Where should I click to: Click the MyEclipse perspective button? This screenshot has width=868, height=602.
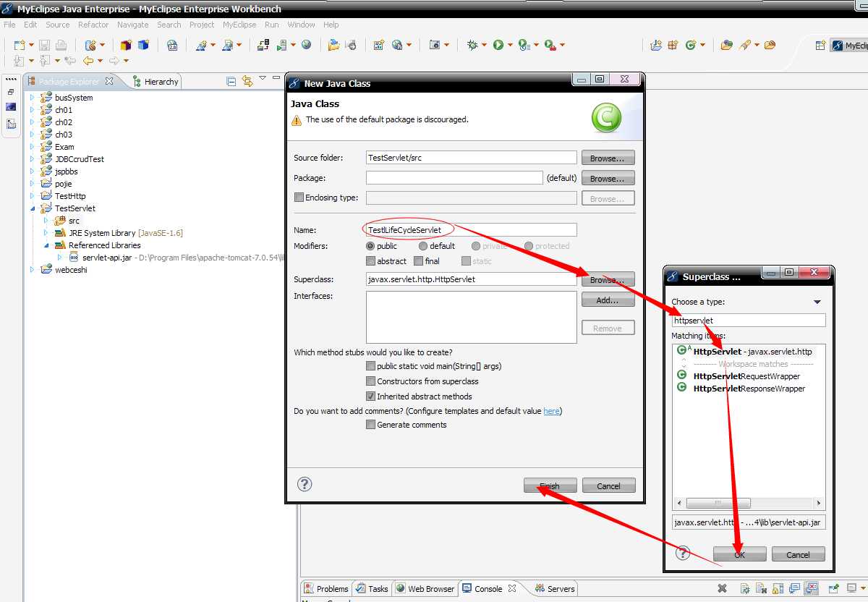coord(849,46)
